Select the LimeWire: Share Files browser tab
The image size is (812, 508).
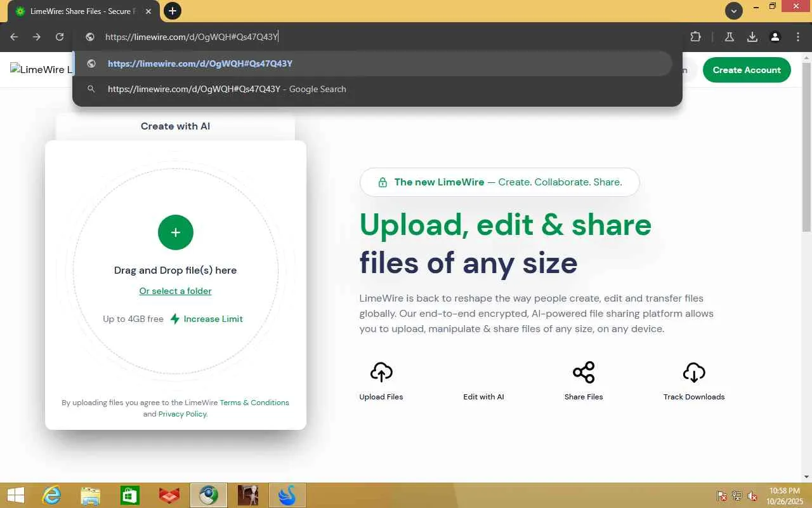click(83, 11)
